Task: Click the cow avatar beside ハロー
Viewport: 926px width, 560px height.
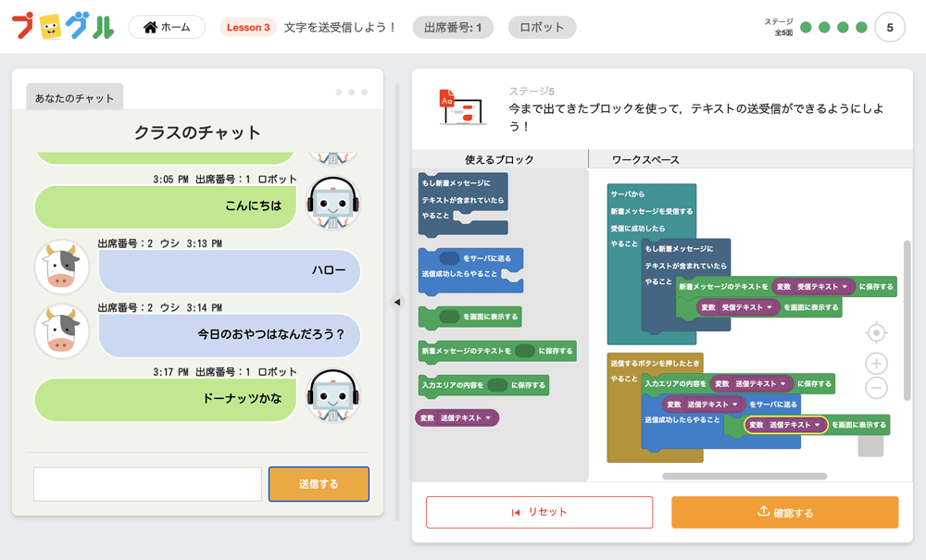Action: [62, 267]
